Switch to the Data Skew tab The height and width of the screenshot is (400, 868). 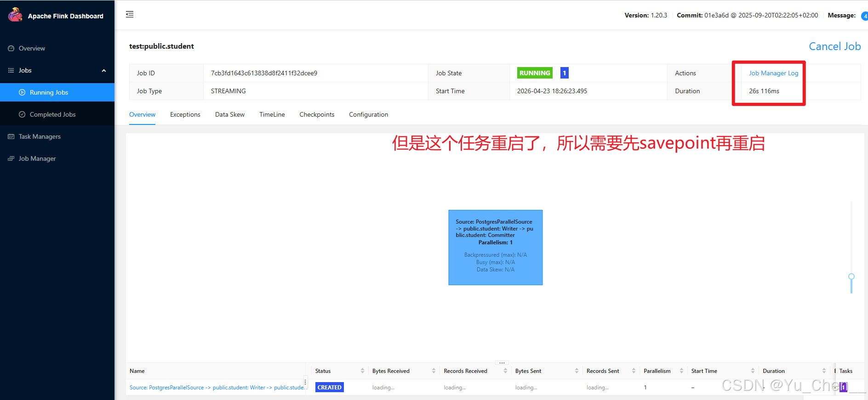(230, 114)
